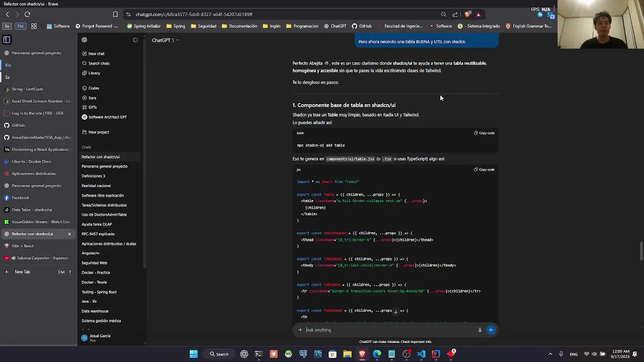Open the Windows Start menu
Screen dimensions: 644x362
(x=194, y=354)
